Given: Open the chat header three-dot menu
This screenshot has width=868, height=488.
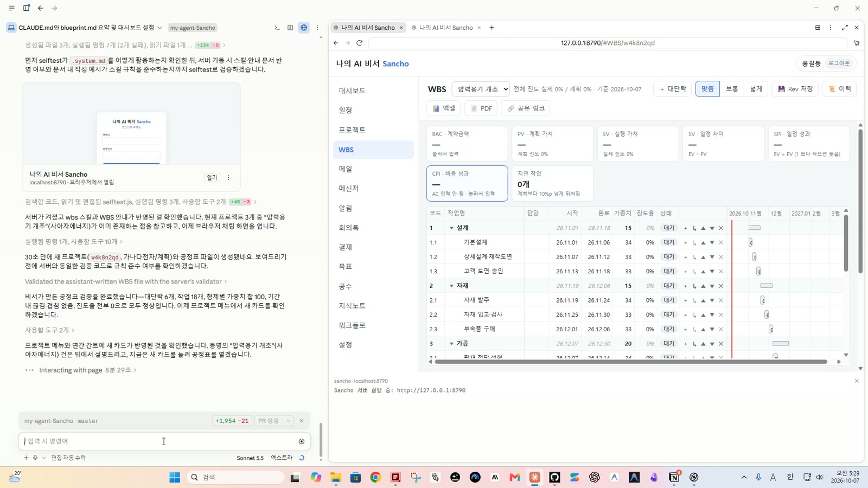Looking at the screenshot, I should (x=317, y=28).
